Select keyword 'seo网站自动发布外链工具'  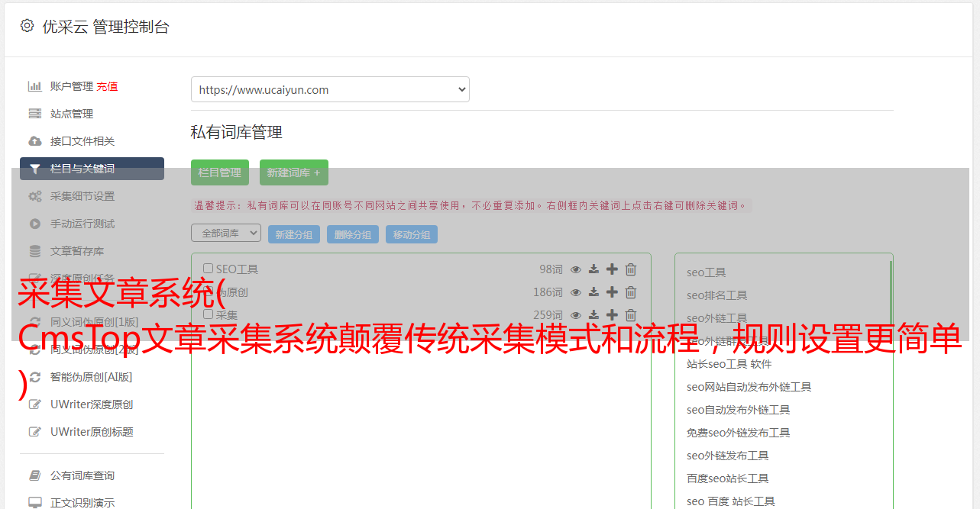tap(749, 387)
